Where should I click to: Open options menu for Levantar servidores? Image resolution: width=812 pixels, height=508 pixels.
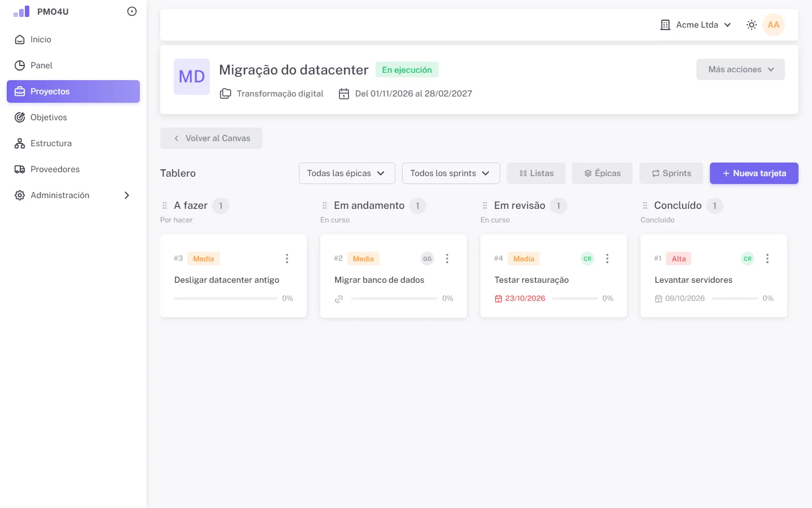coord(767,259)
